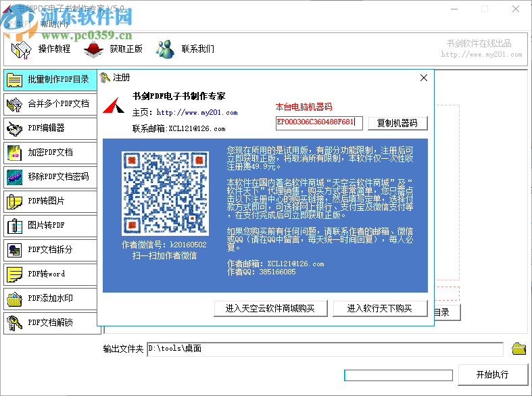Select 批量制作PDF目录 sidebar icon

pos(15,80)
